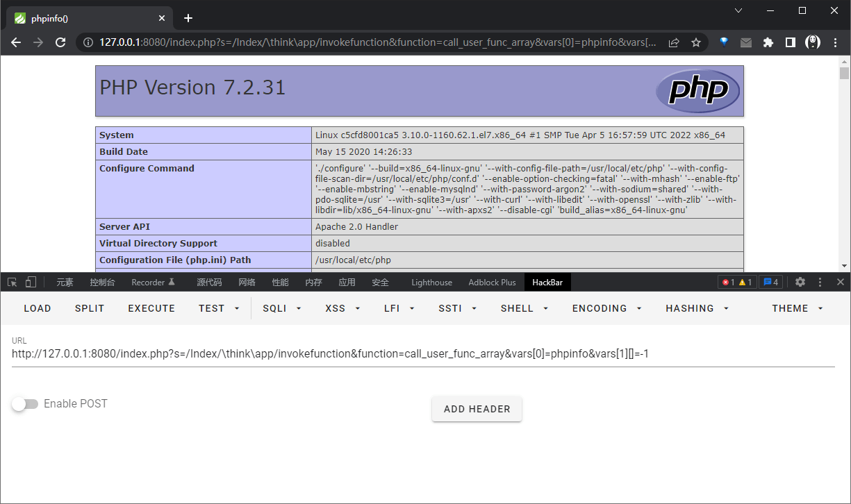Expand the LFI dropdown menu
The image size is (851, 504).
pos(399,308)
